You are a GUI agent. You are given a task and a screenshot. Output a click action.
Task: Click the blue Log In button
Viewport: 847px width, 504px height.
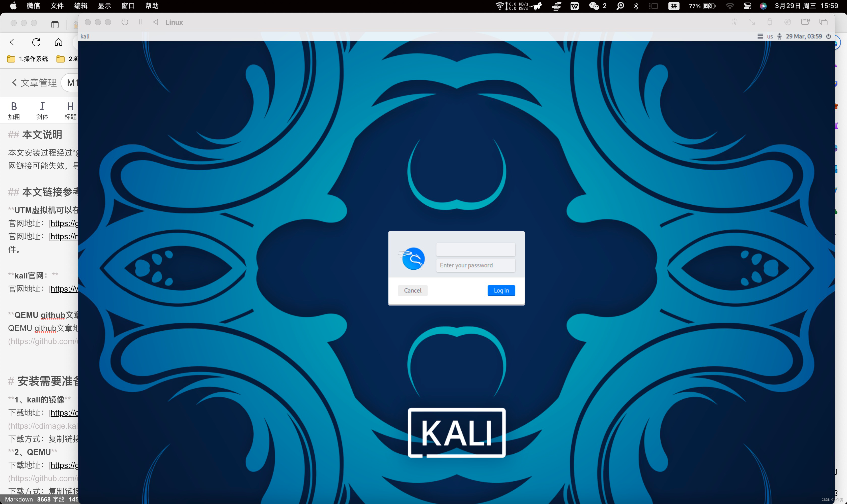[501, 290]
